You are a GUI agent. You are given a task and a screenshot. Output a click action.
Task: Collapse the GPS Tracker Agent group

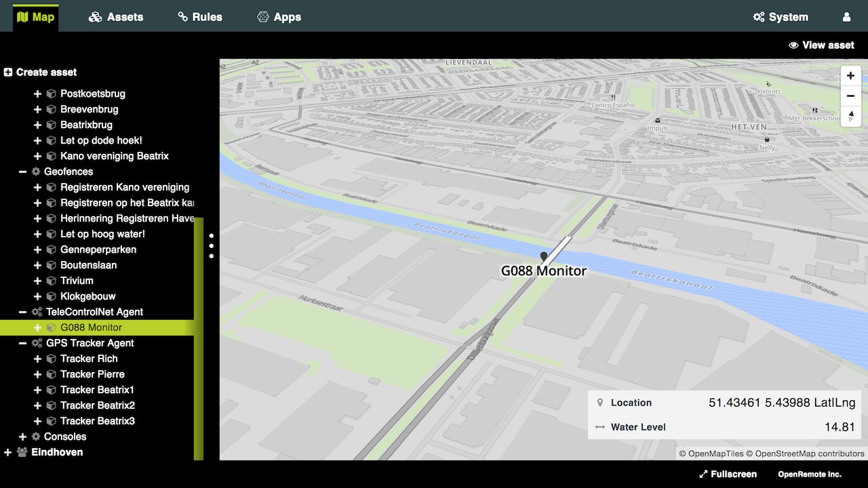click(22, 343)
